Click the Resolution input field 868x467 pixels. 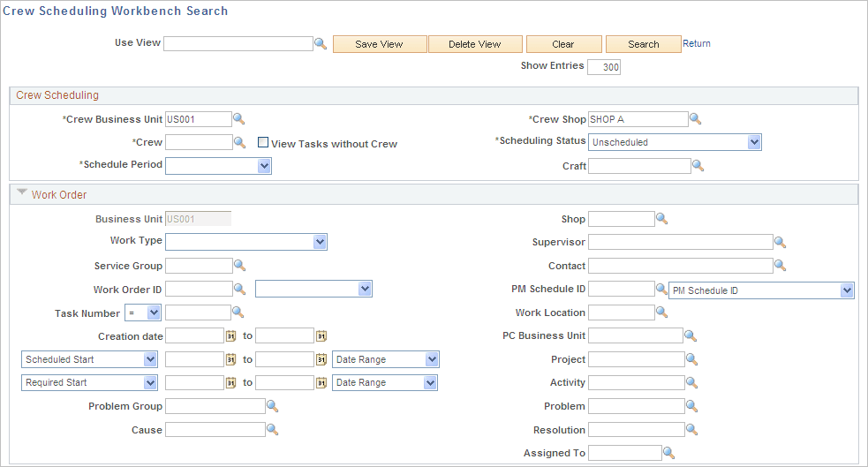(637, 429)
